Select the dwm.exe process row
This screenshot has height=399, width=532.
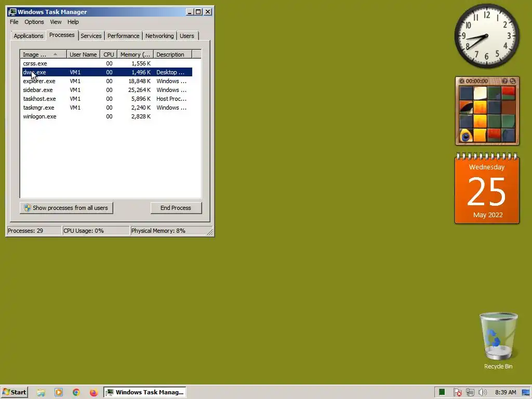pyautogui.click(x=107, y=72)
